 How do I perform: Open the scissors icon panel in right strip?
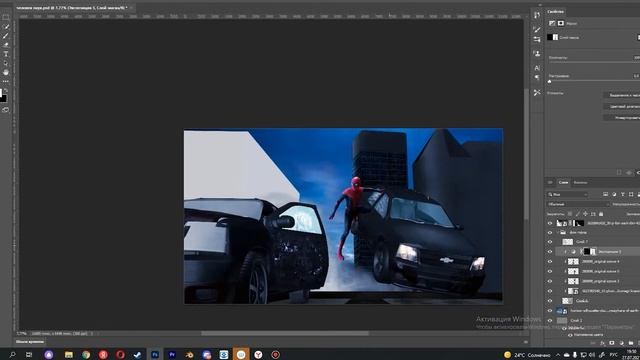point(537,93)
